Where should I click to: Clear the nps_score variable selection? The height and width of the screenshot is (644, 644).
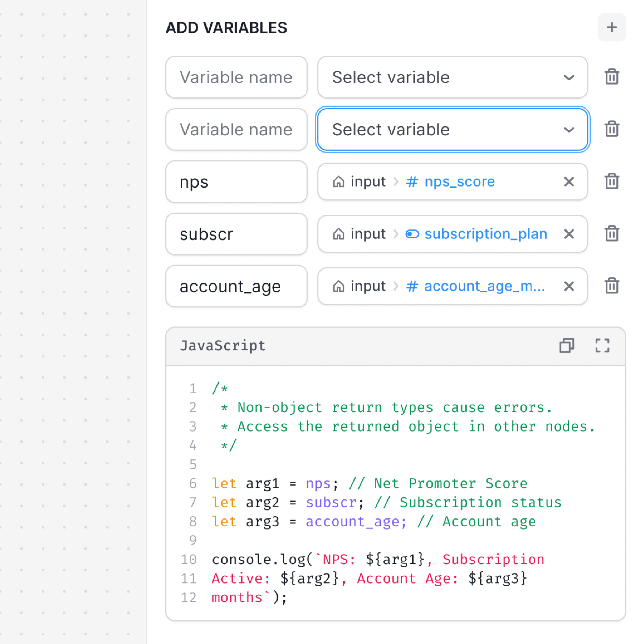[569, 182]
